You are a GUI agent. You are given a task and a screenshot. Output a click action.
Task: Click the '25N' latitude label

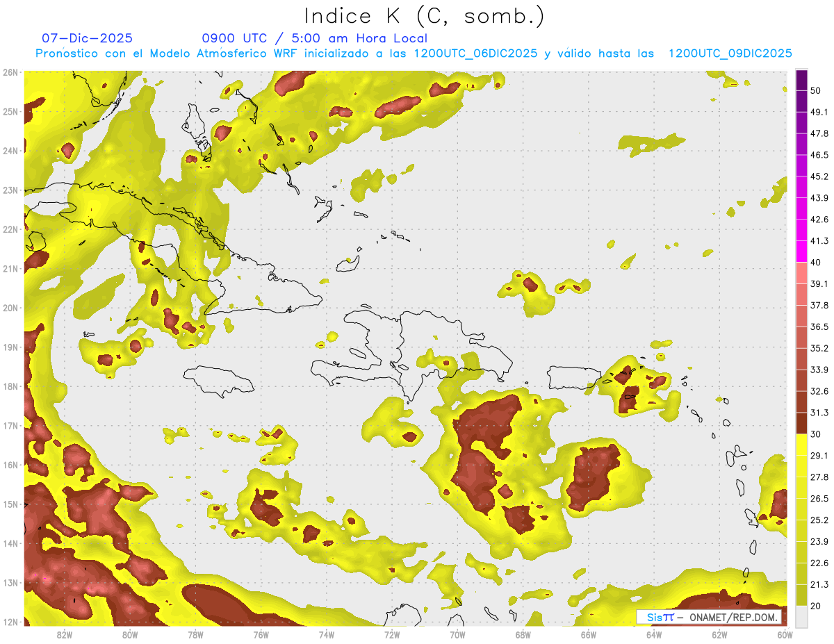pyautogui.click(x=10, y=111)
